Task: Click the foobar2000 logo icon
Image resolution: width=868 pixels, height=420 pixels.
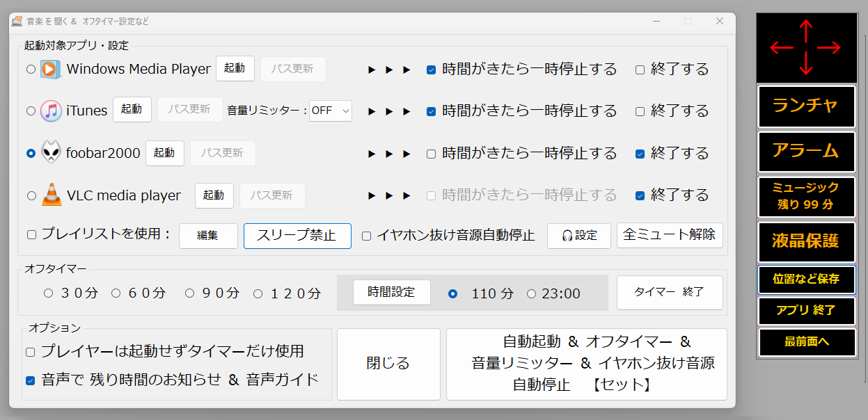Action: [49, 152]
